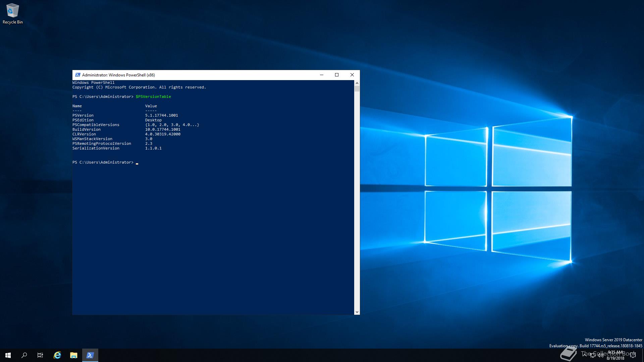Open the Recycle Bin desktop icon
The width and height of the screenshot is (644, 362).
point(13,14)
